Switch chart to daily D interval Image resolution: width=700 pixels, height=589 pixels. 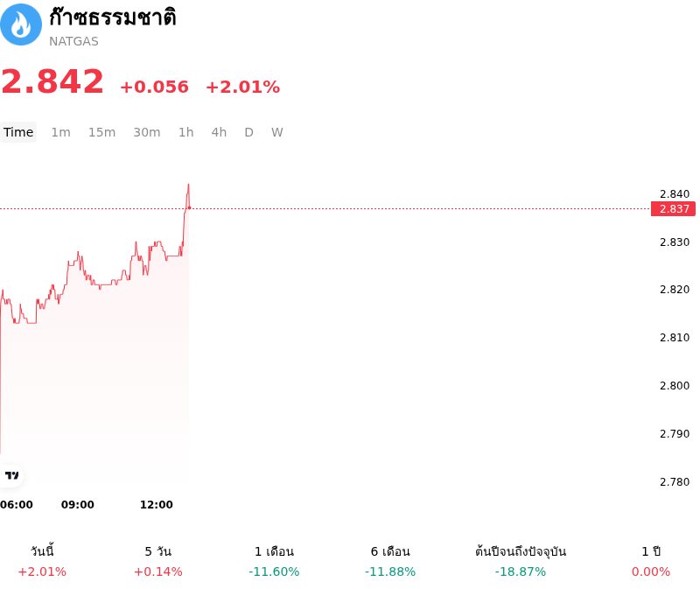(x=249, y=132)
